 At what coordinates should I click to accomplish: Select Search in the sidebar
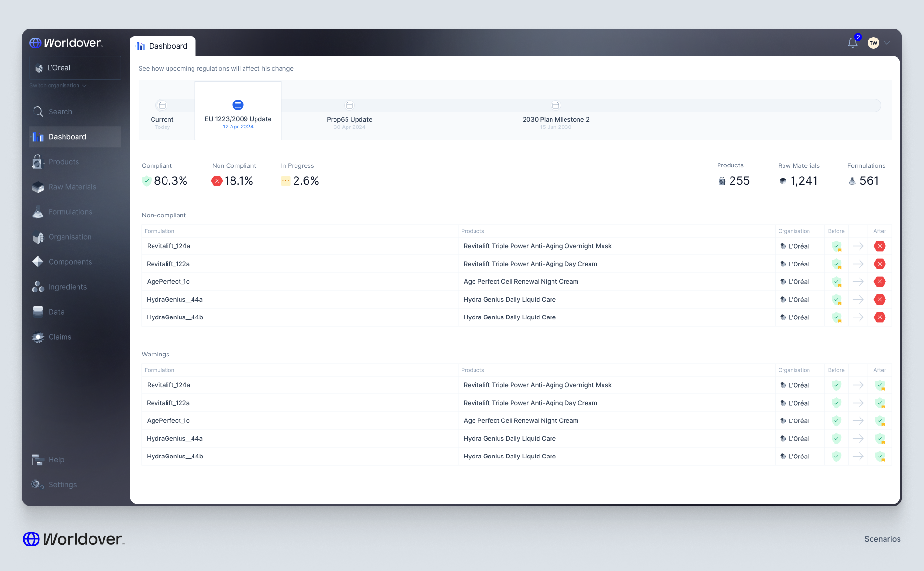[60, 112]
